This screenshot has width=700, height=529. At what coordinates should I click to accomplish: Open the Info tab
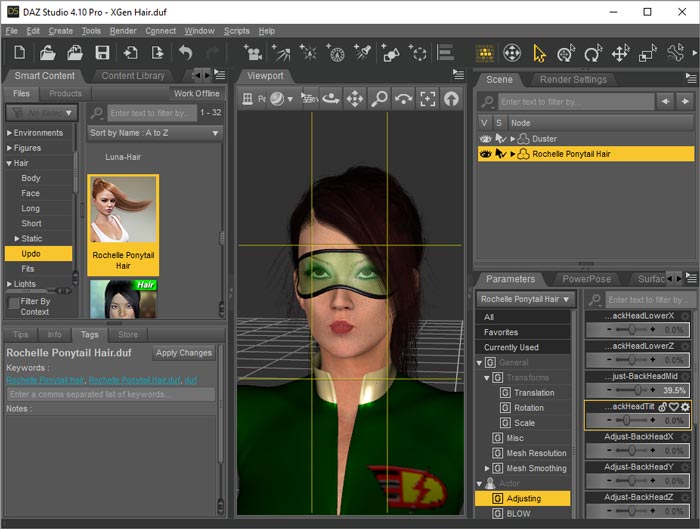(x=54, y=334)
